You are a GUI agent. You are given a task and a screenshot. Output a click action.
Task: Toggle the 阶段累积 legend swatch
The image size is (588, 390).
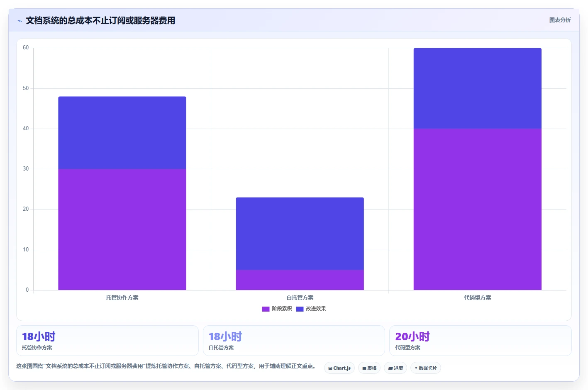(266, 309)
